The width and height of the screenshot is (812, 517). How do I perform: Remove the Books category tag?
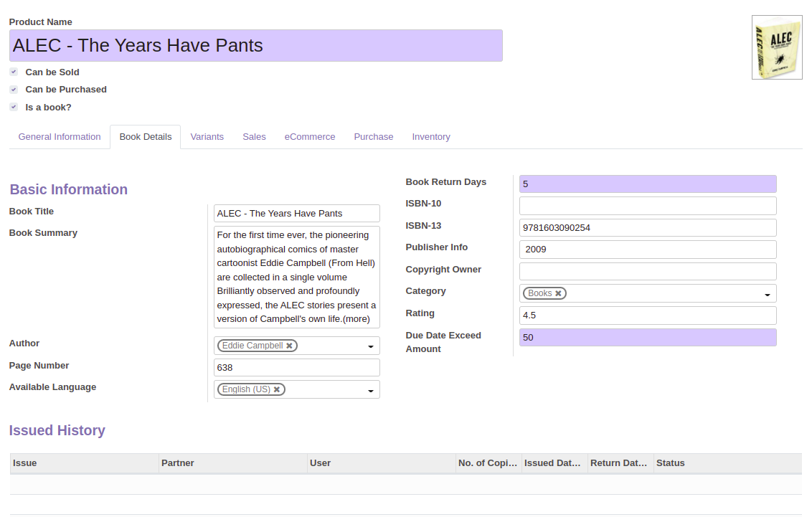[x=558, y=293]
